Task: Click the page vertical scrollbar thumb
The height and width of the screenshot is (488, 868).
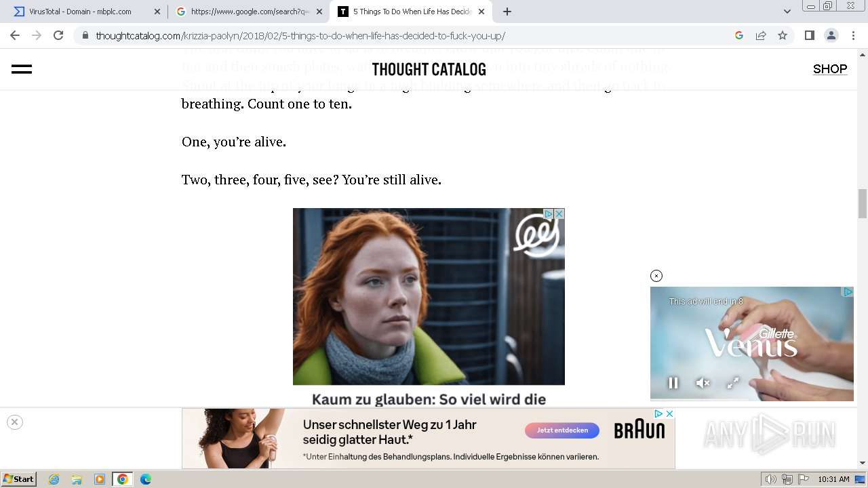Action: 863,203
